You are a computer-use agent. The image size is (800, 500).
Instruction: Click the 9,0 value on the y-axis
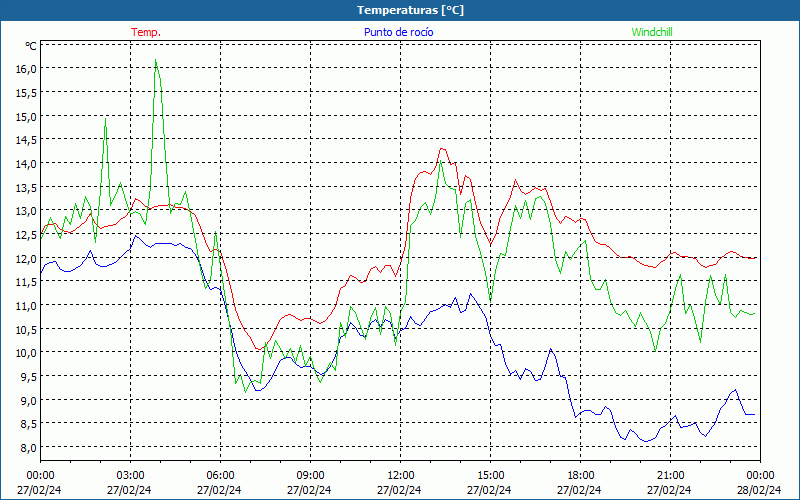pyautogui.click(x=29, y=400)
